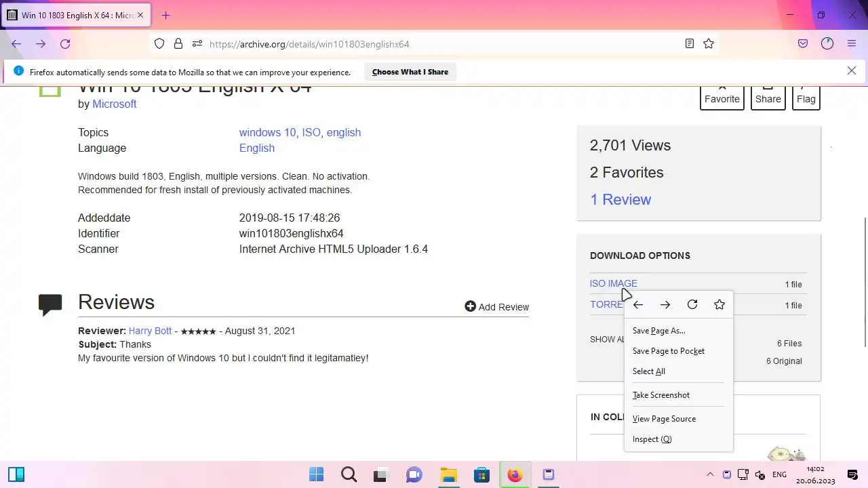Image resolution: width=868 pixels, height=488 pixels.
Task: Open site permissions icon in address bar
Action: 197,44
